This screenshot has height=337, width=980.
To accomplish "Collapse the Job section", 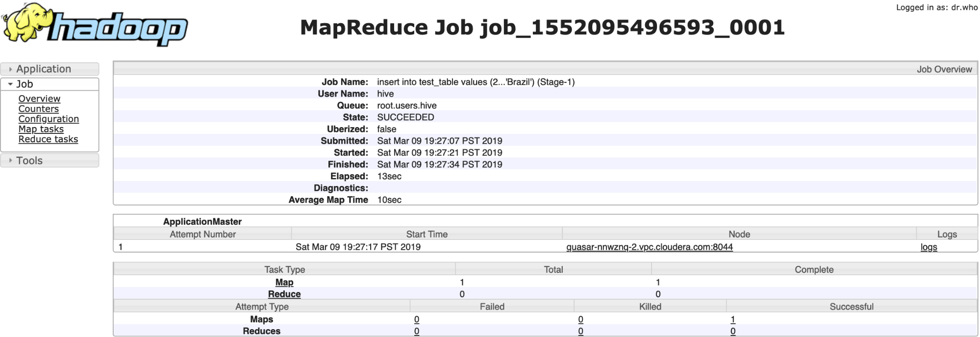I will pyautogui.click(x=25, y=84).
